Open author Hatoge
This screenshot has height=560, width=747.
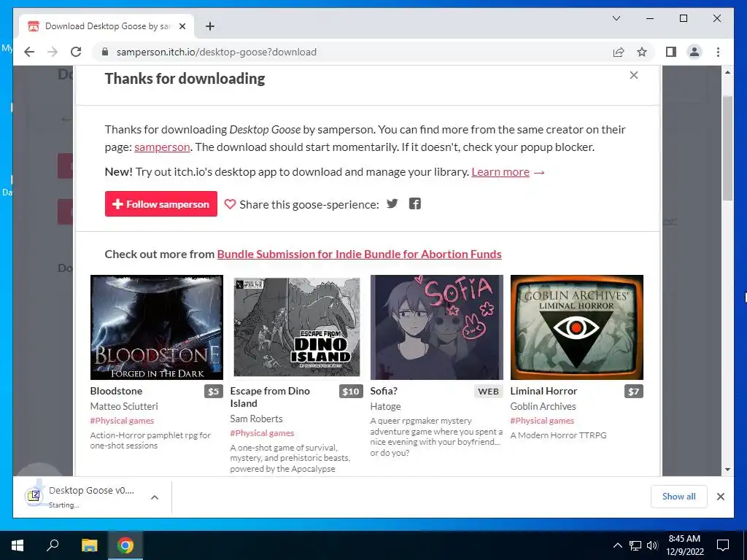tap(385, 406)
